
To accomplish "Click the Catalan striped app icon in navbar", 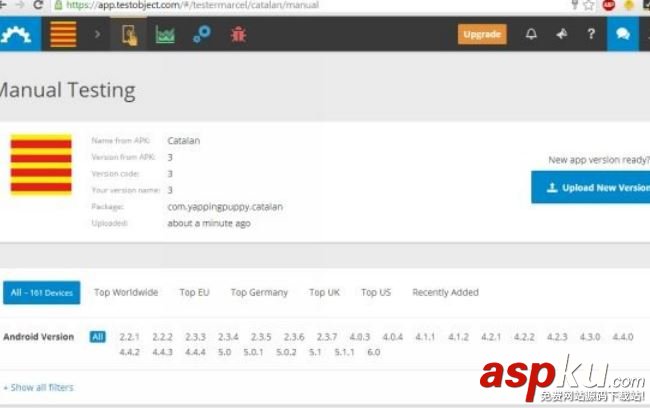I will tap(63, 34).
